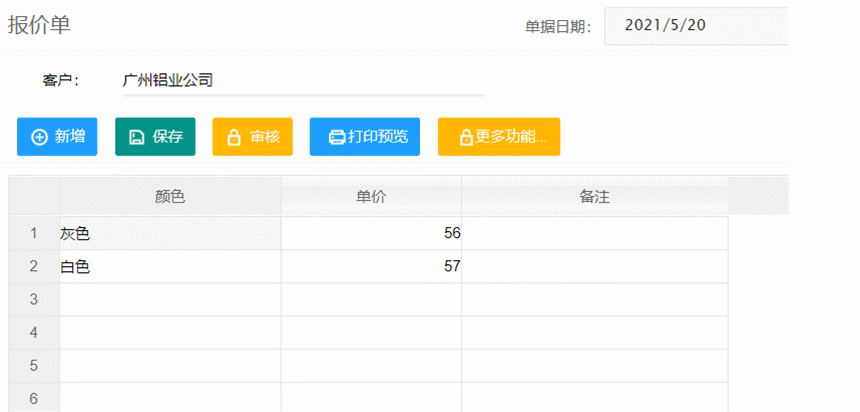The height and width of the screenshot is (412, 860).
Task: Select the cell containing 灰色
Action: (x=171, y=234)
